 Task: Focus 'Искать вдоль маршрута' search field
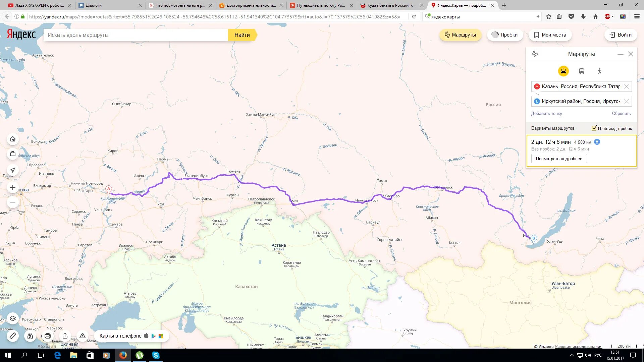click(x=136, y=35)
